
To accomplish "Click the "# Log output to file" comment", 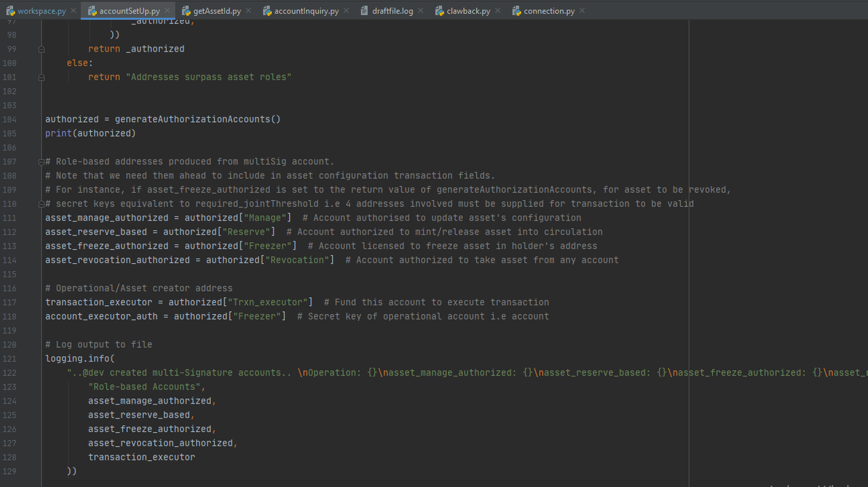I will (99, 345).
